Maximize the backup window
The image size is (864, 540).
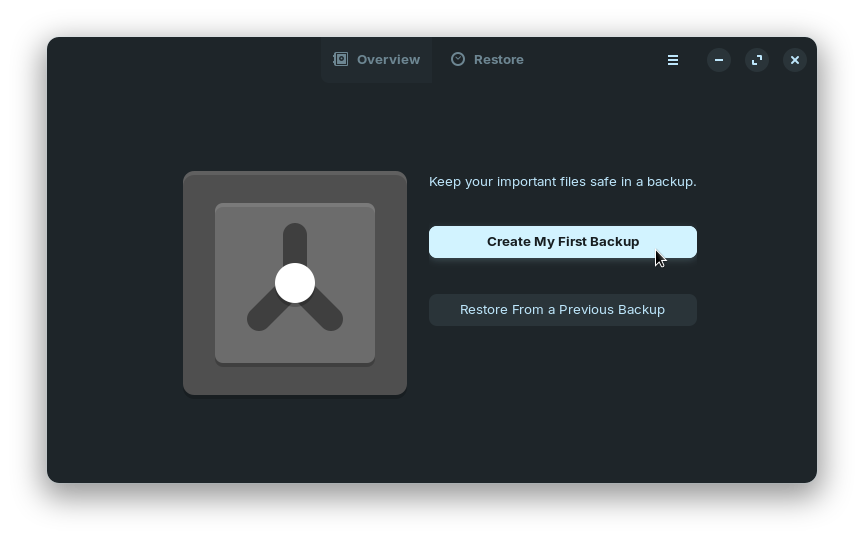(x=757, y=60)
